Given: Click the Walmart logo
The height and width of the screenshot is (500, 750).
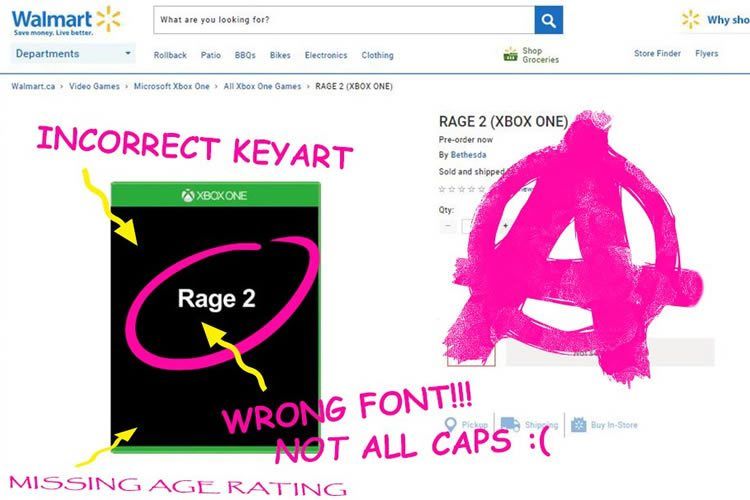Looking at the screenshot, I should click(66, 21).
